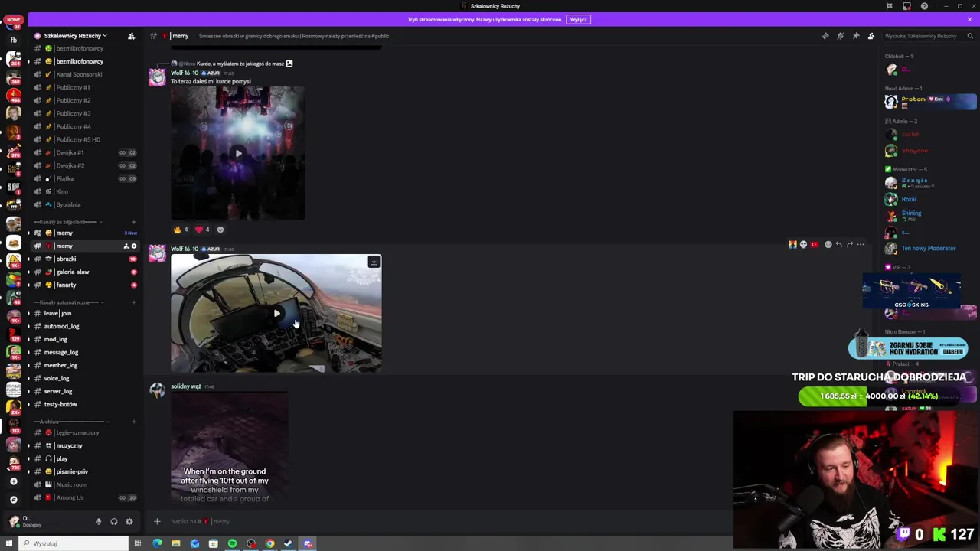Add channel to Kanały automatyczne category
The width and height of the screenshot is (980, 551).
point(134,302)
